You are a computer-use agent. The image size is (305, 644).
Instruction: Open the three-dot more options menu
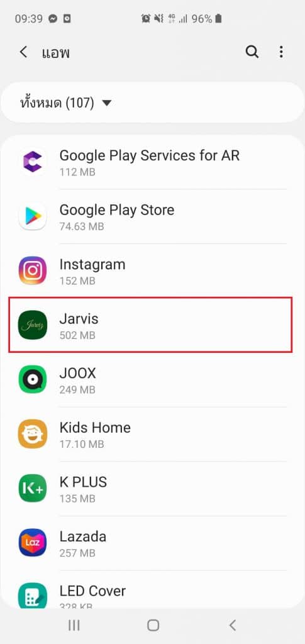click(281, 52)
